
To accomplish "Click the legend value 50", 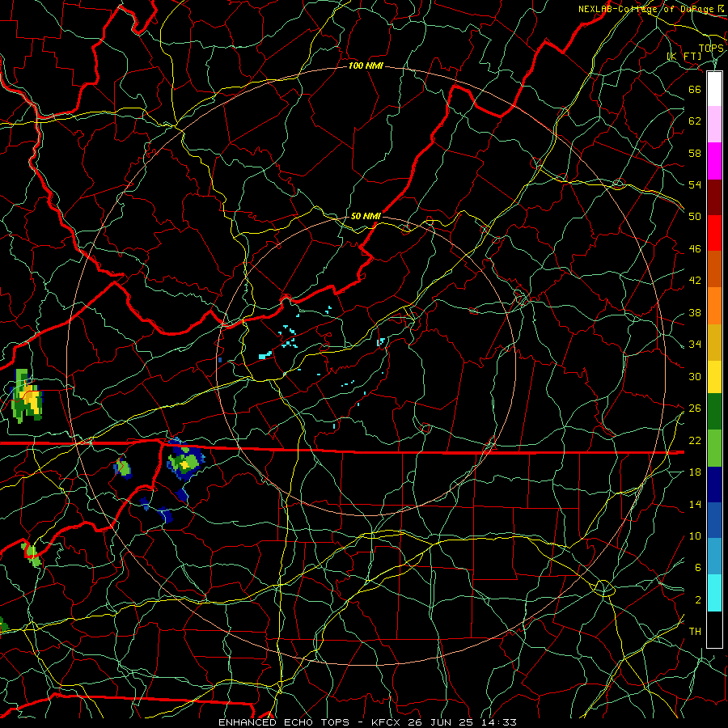I will [695, 216].
